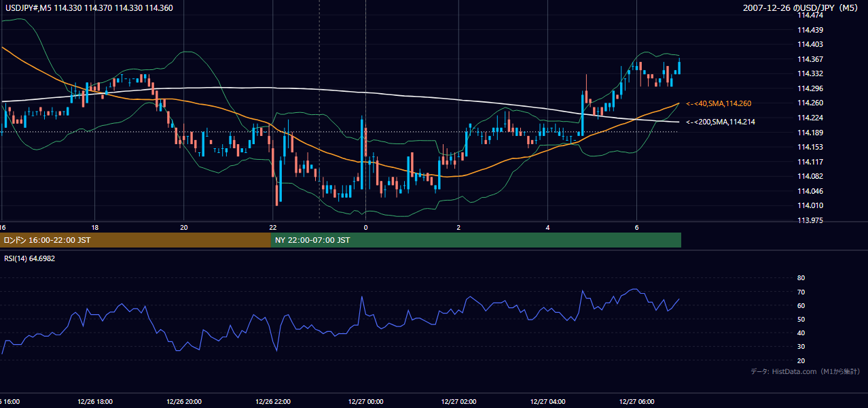
Task: Click the 12/27 02:00 date label
Action: click(458, 402)
